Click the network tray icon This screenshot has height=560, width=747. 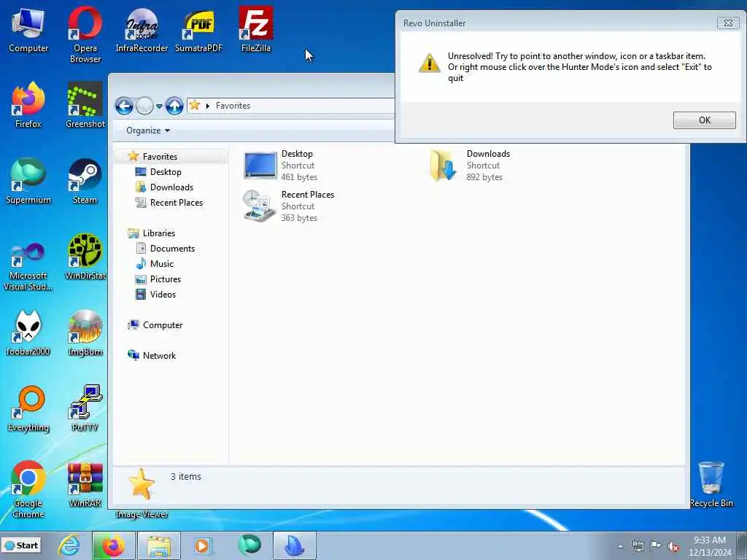638,547
